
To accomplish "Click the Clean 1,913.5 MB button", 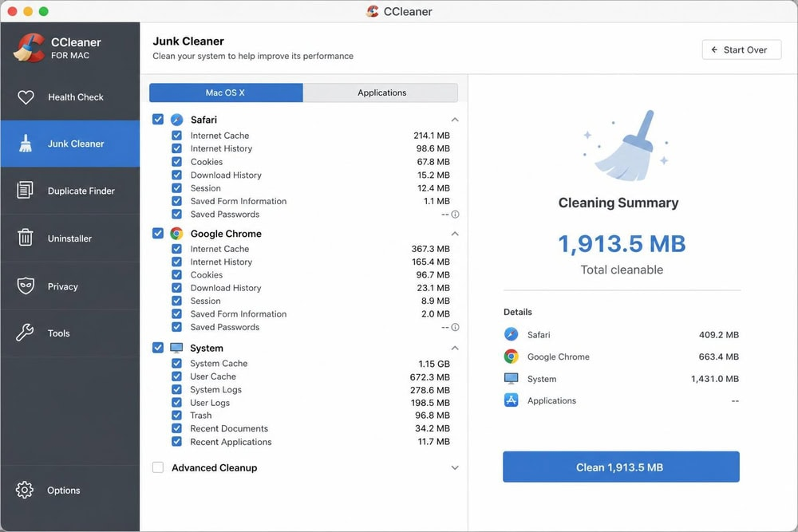I will pyautogui.click(x=621, y=467).
